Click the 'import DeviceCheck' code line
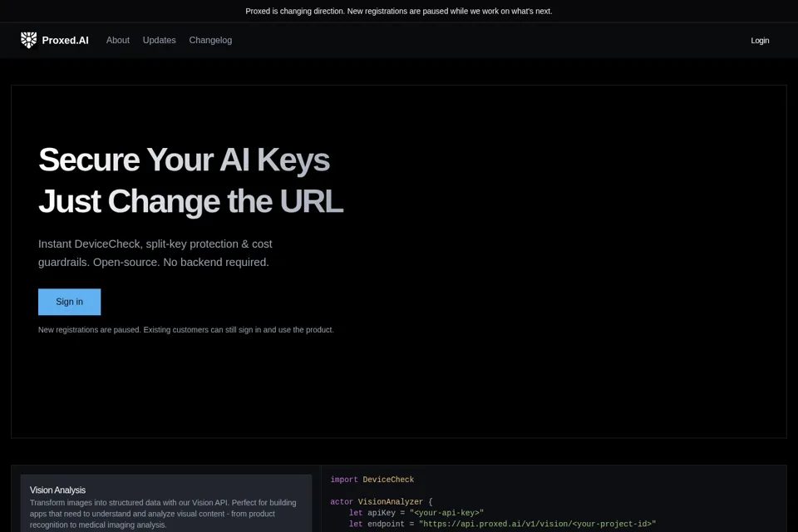Screen dimensions: 798x532 click(372, 480)
